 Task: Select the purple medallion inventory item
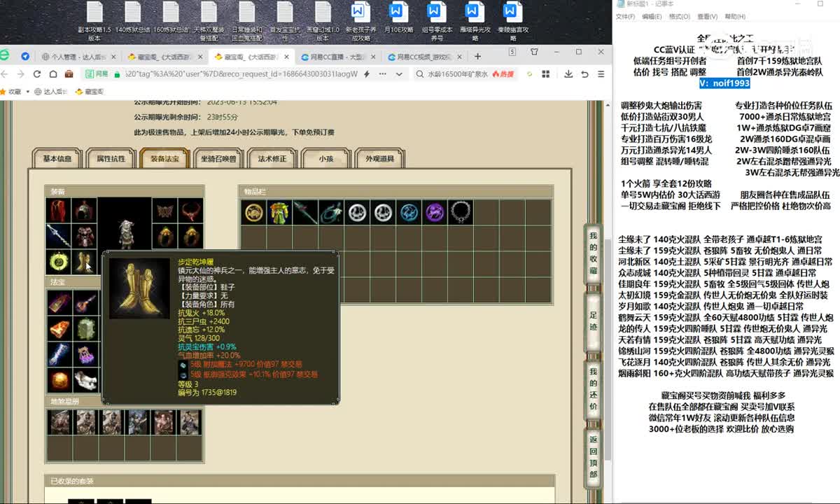pyautogui.click(x=434, y=213)
